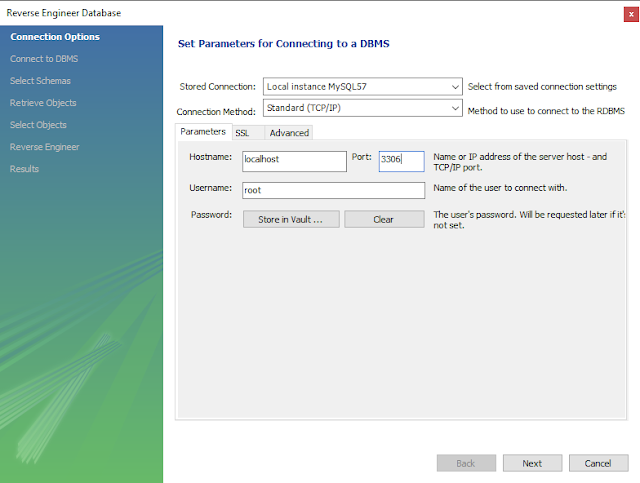Screen dimensions: 640x483
Task: Click the Store in Vault button
Action: pyautogui.click(x=291, y=219)
